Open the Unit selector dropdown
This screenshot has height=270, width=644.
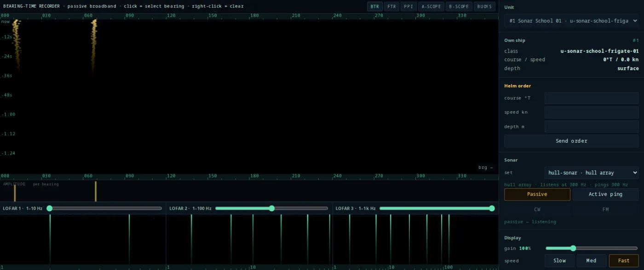[x=571, y=21]
